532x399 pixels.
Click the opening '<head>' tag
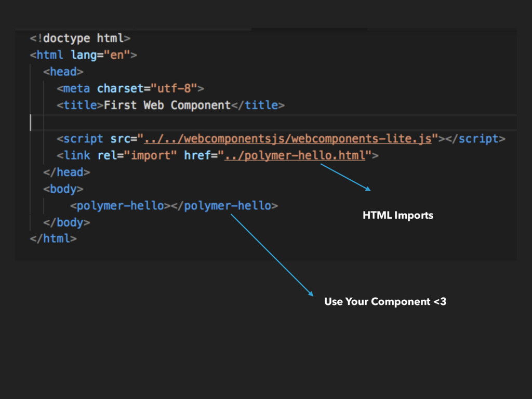[x=63, y=72]
